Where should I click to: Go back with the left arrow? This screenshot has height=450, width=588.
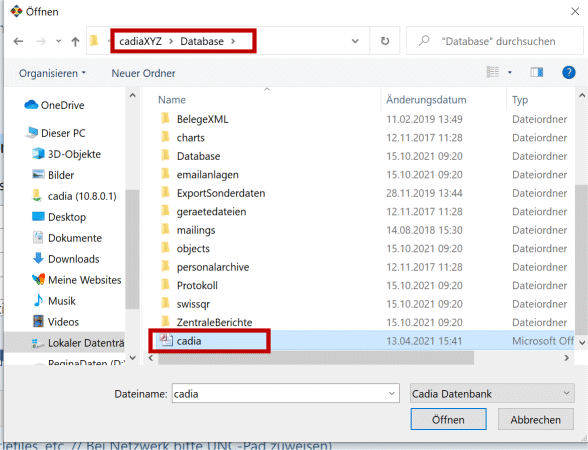point(18,41)
